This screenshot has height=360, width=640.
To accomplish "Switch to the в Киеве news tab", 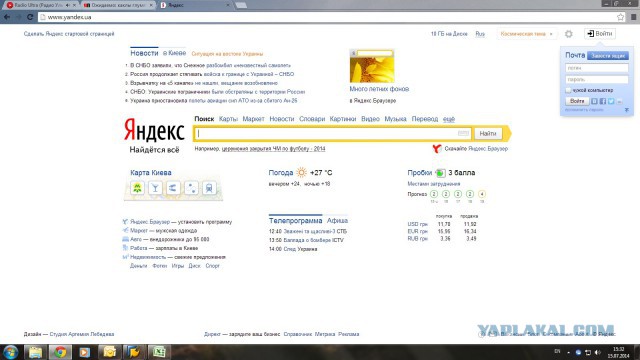I will (174, 53).
